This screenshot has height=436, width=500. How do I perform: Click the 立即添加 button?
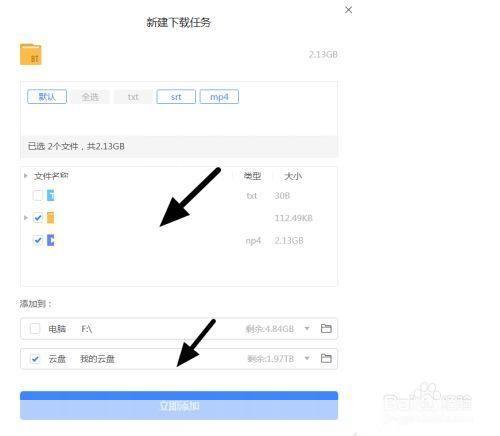point(179,405)
